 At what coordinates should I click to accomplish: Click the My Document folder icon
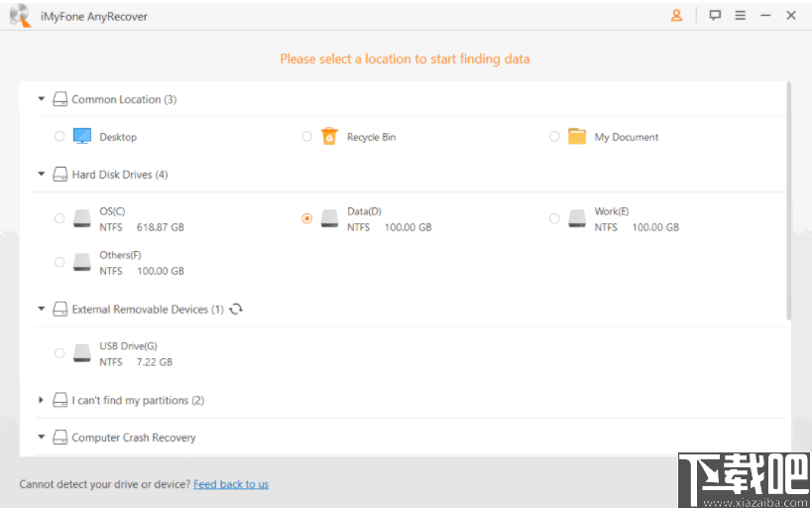click(577, 137)
